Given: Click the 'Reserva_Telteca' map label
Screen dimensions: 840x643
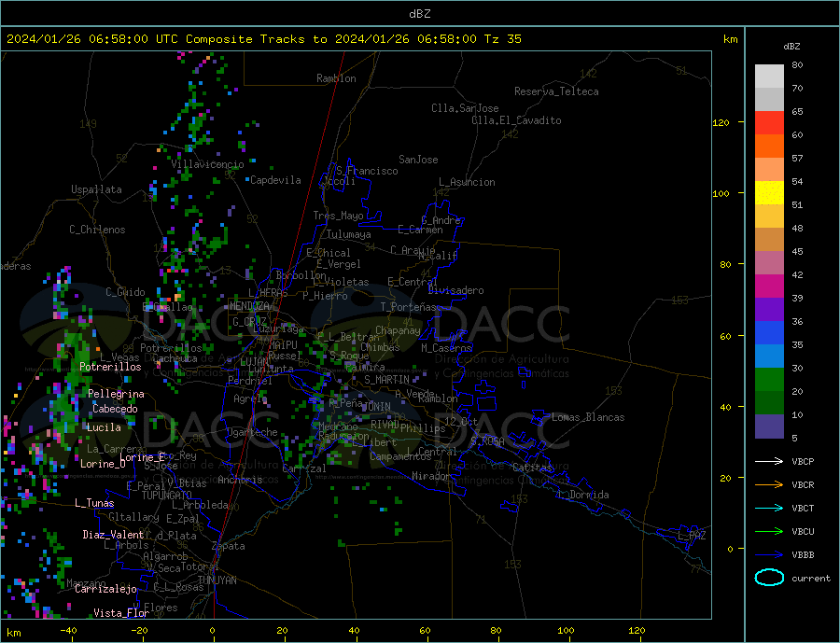Looking at the screenshot, I should click(x=556, y=91).
